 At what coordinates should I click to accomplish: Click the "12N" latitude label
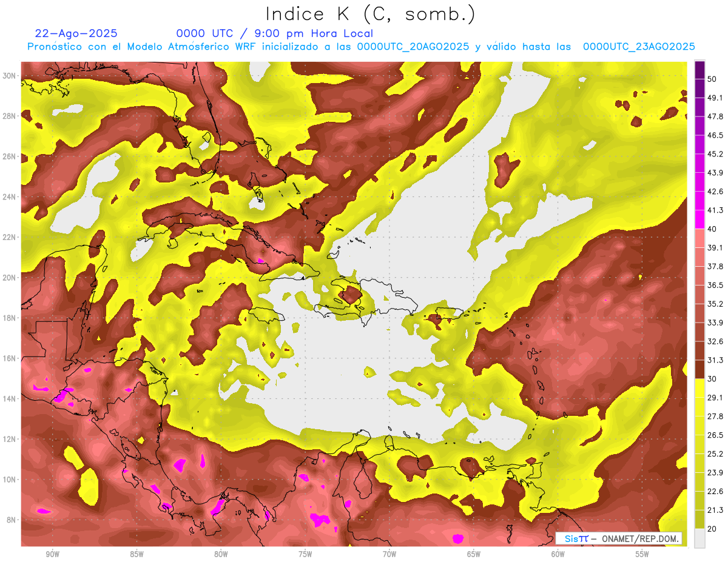(x=10, y=439)
